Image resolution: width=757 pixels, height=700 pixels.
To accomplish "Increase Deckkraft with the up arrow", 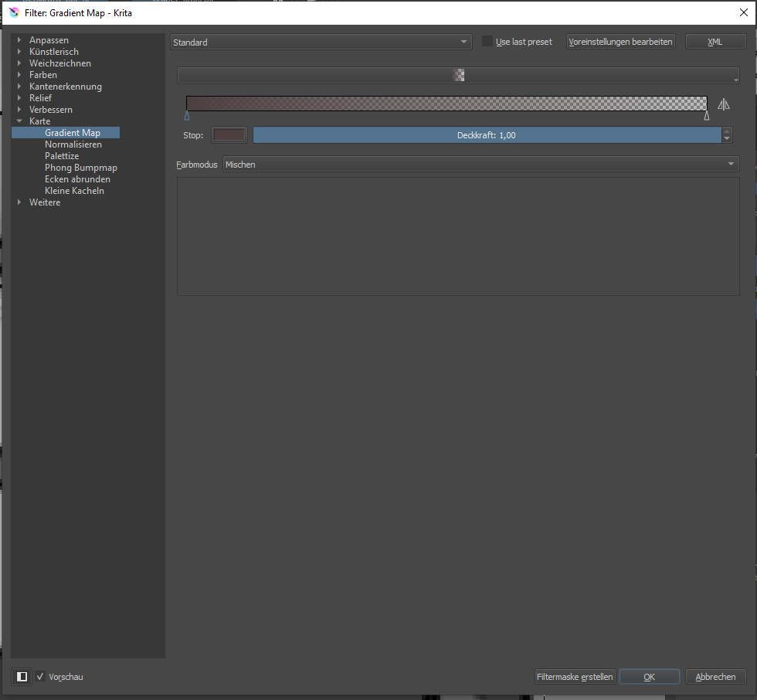I will coord(727,131).
